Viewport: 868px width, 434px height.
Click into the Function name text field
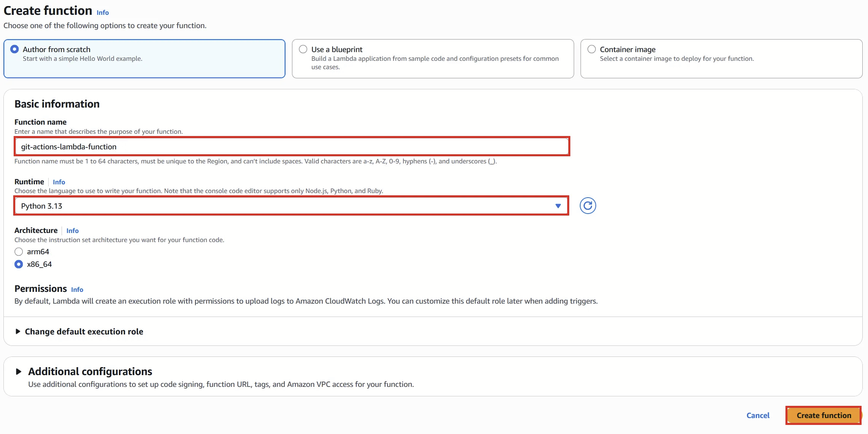(x=291, y=147)
